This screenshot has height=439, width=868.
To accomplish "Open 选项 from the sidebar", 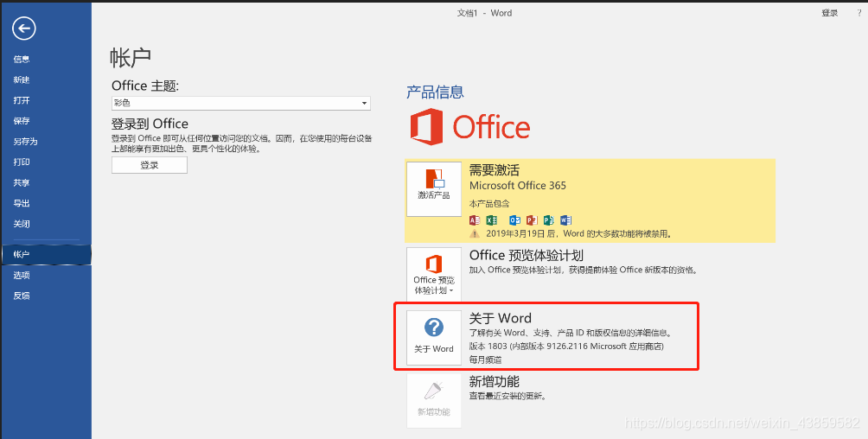I will (46, 275).
